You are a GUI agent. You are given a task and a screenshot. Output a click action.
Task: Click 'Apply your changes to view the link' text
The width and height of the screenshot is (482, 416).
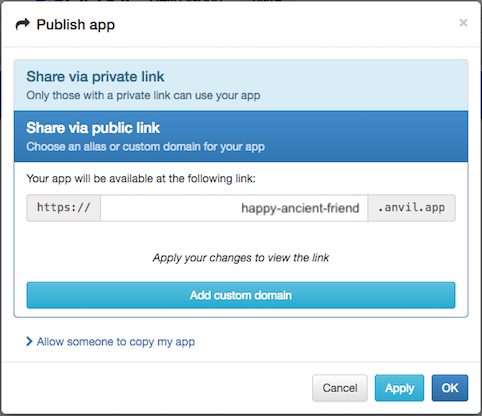(241, 258)
